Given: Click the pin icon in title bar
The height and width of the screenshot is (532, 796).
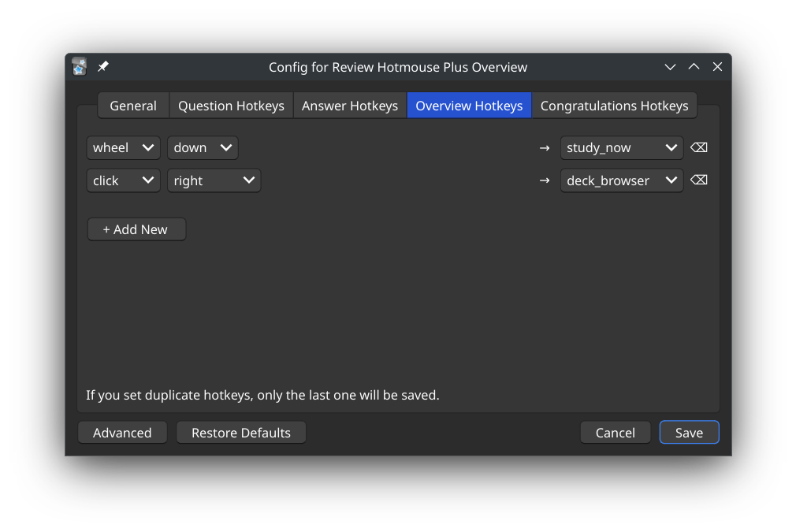Looking at the screenshot, I should click(x=103, y=67).
